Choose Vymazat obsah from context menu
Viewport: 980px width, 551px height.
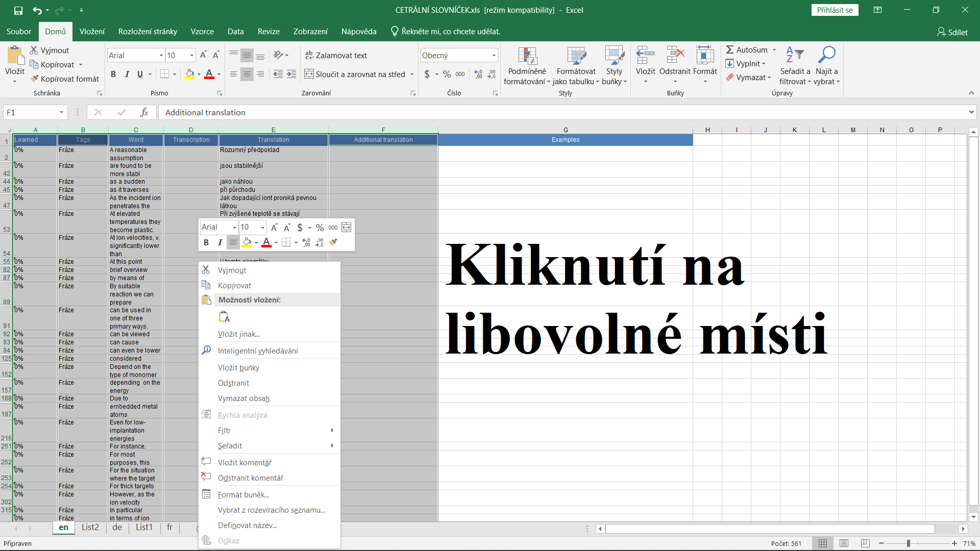click(243, 398)
